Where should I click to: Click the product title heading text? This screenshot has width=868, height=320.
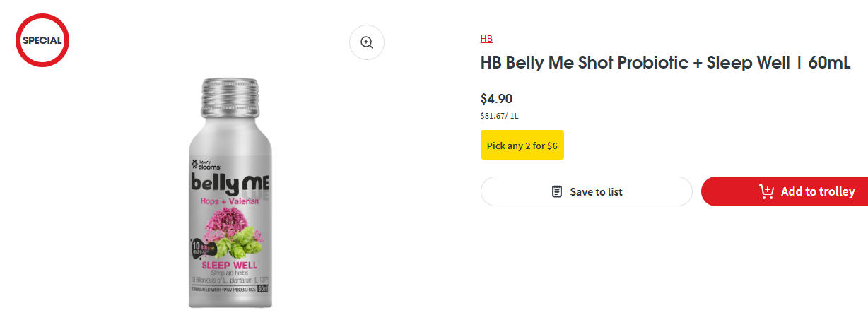coord(665,63)
